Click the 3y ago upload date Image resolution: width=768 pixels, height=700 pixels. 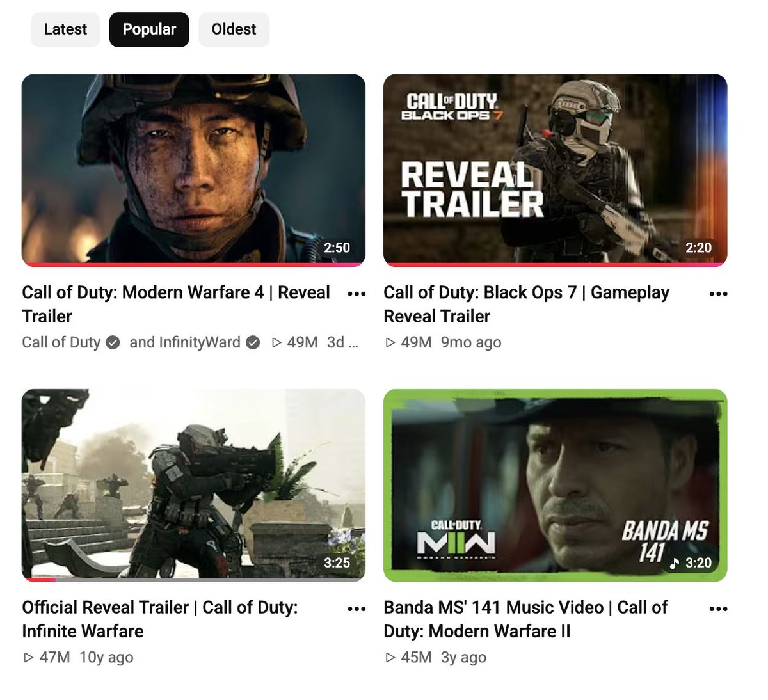pyautogui.click(x=463, y=657)
